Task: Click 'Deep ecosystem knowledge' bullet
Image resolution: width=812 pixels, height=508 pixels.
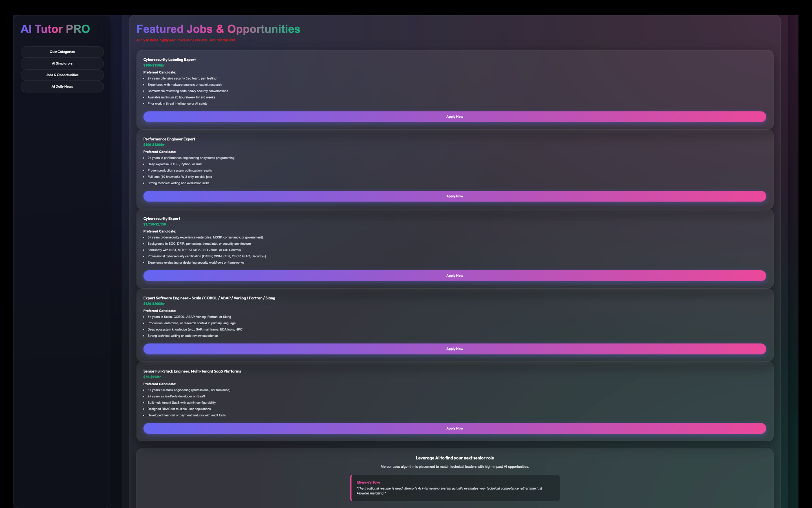Action: tap(196, 330)
